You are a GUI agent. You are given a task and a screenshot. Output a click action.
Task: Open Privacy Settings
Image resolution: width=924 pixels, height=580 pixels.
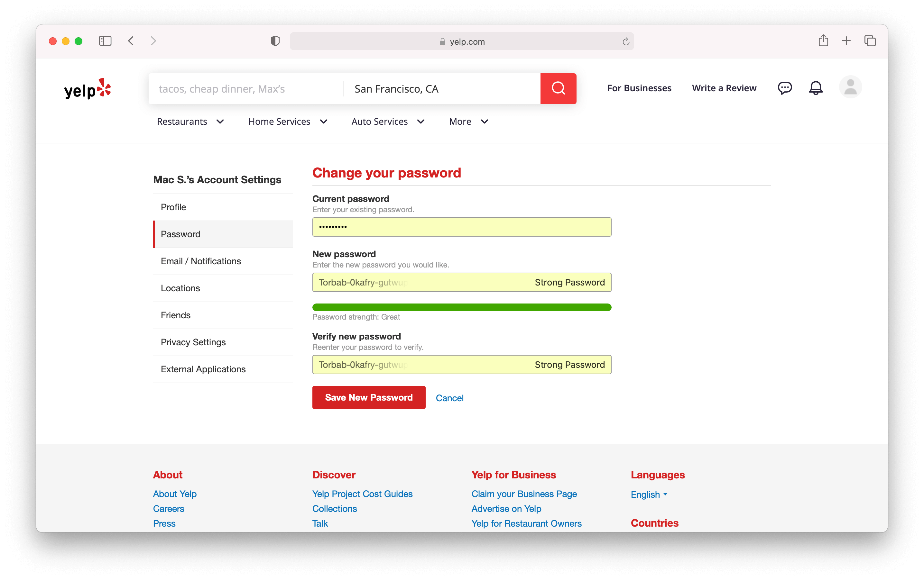(223, 342)
